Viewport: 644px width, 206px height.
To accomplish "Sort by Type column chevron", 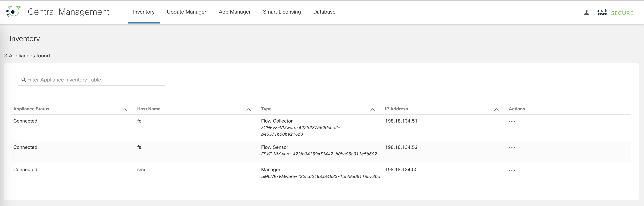I will (372, 110).
